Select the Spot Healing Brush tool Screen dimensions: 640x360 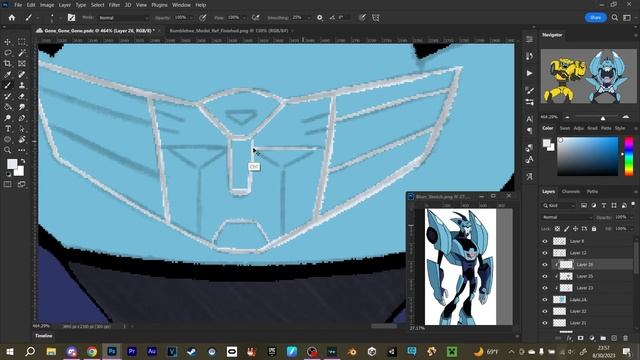point(22,75)
